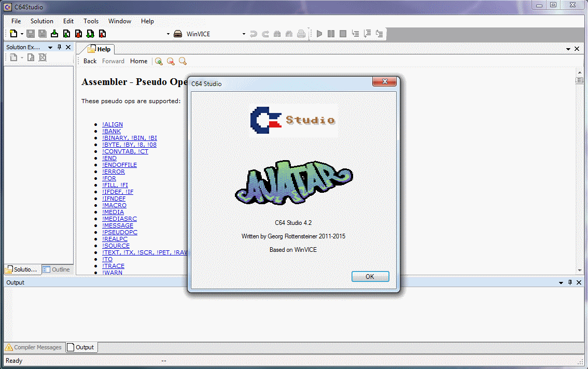Switch to the Outline tab

point(57,269)
